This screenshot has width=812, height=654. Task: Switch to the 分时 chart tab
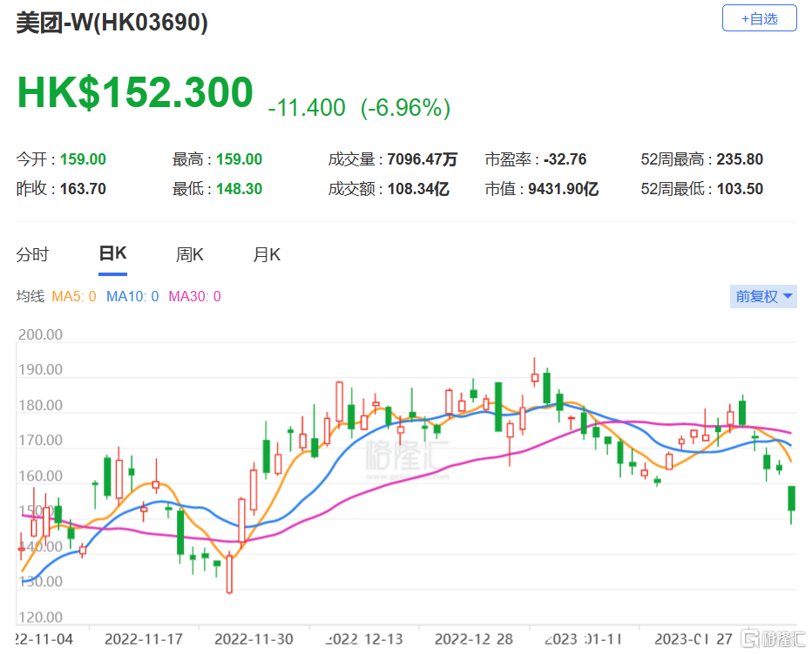click(32, 254)
